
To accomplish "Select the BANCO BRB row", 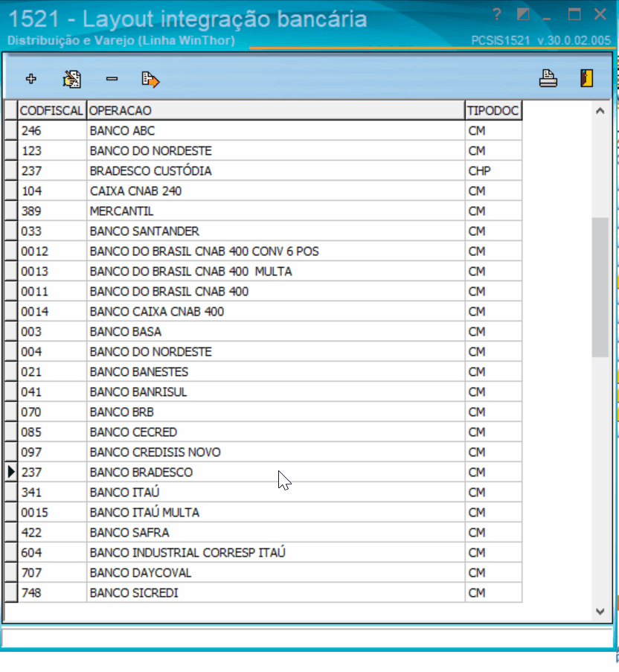I will (263, 412).
